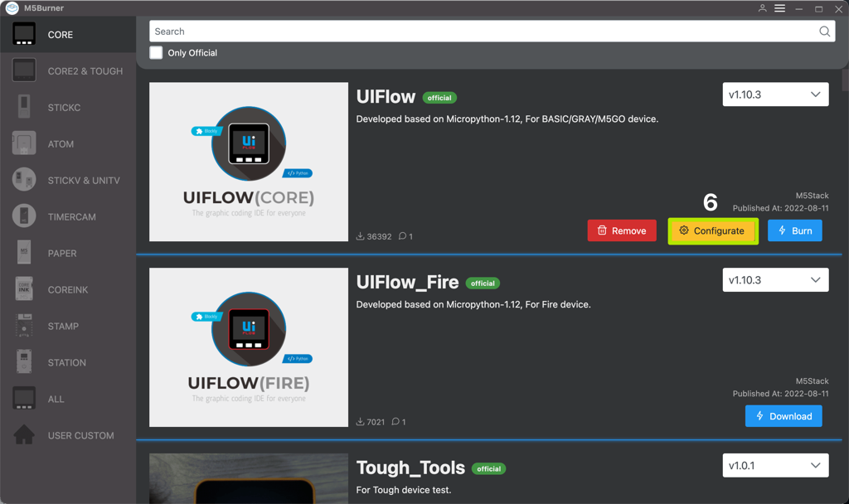Open UIFlow_Fire comments icon
Image resolution: width=849 pixels, height=504 pixels.
[395, 422]
